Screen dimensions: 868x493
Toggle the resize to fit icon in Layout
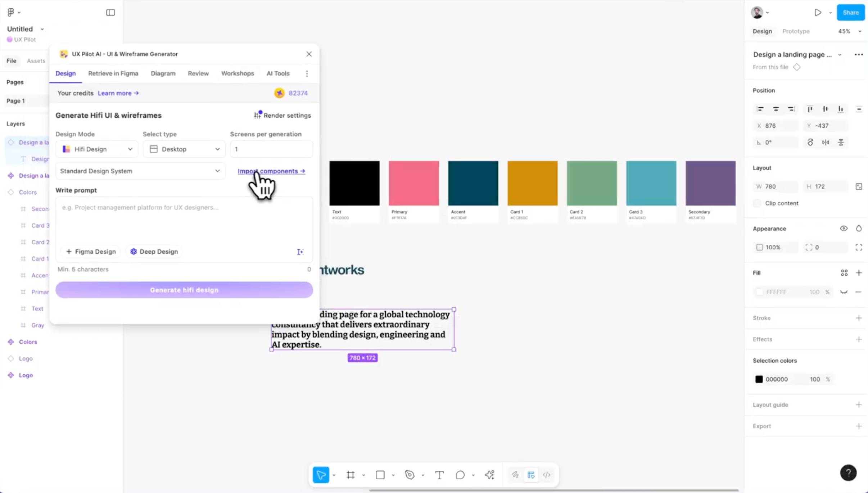click(859, 186)
